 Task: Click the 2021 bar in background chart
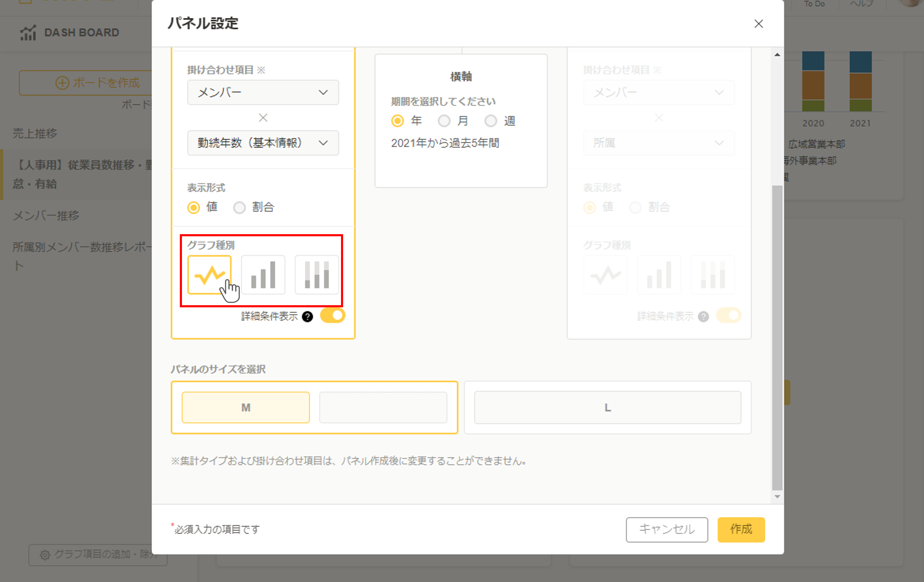[x=861, y=81]
